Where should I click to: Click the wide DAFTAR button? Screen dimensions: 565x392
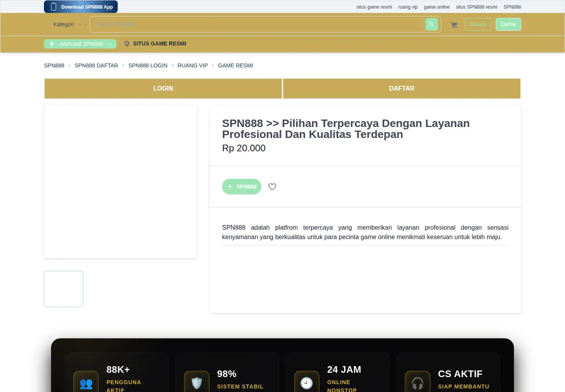point(402,89)
